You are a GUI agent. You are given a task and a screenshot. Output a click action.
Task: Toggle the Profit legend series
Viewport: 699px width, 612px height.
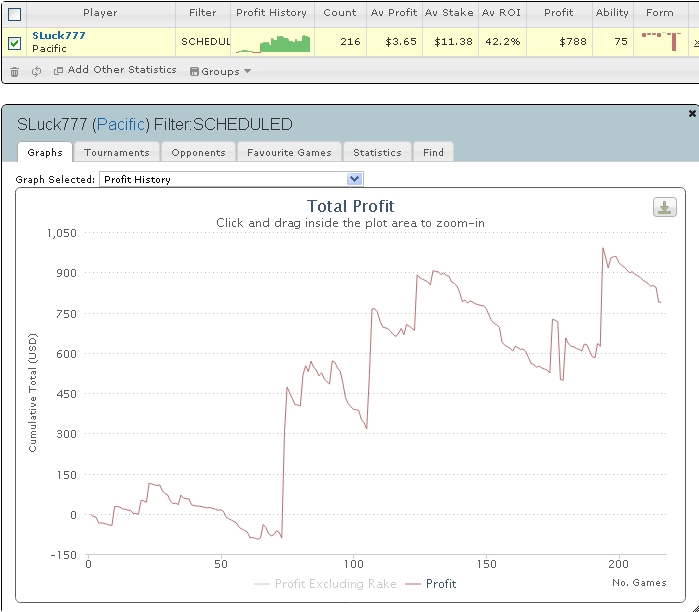(431, 584)
